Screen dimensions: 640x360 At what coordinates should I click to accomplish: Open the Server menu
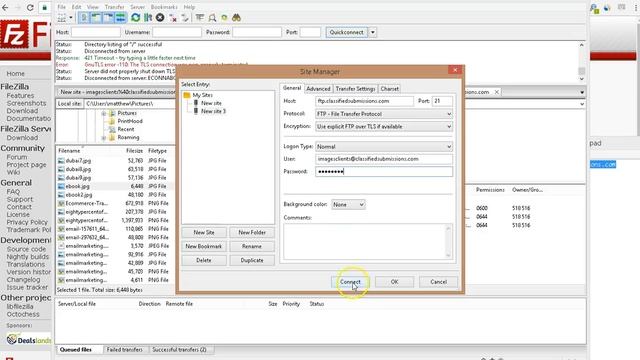click(138, 7)
